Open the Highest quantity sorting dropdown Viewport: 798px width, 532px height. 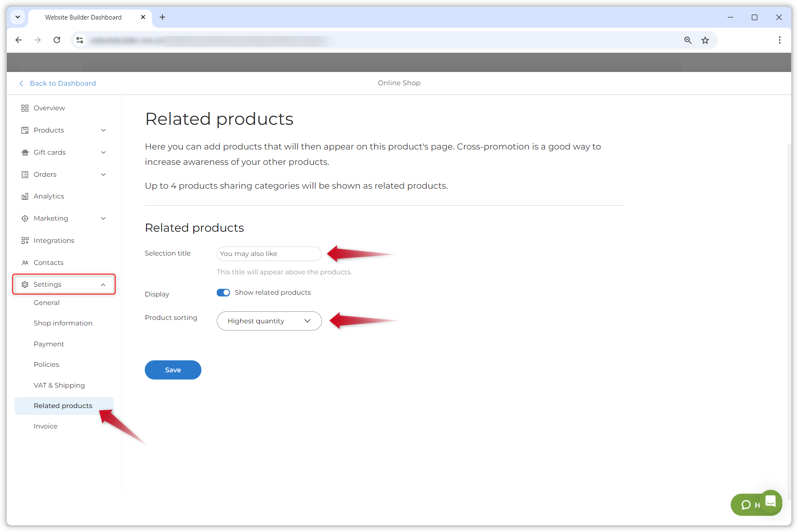point(269,321)
